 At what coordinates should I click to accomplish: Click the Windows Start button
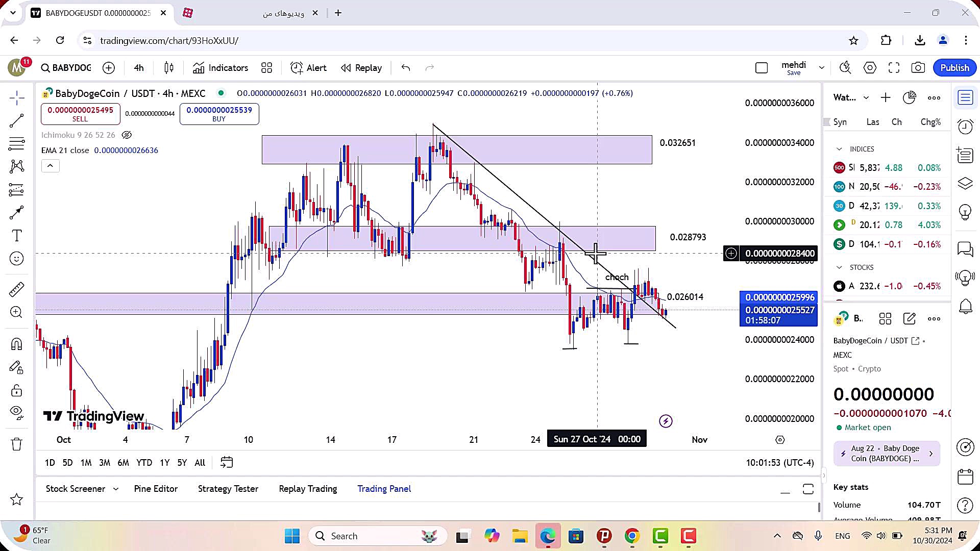coord(292,536)
